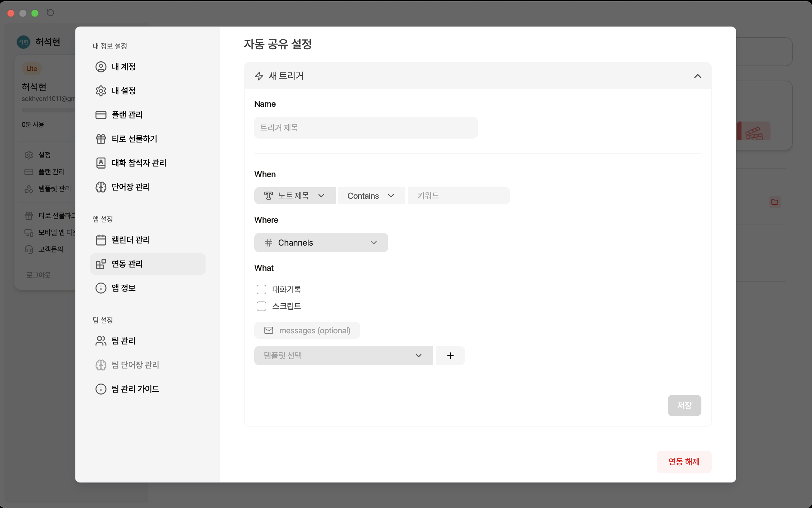Expand the Channels destination dropdown
Screen dimensions: 812x508
coord(321,243)
